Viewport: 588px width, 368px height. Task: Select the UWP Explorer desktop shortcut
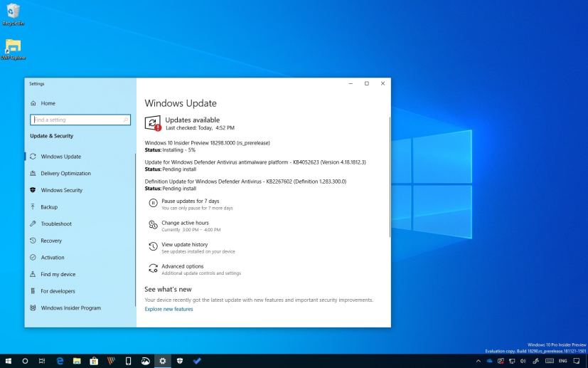click(x=13, y=49)
